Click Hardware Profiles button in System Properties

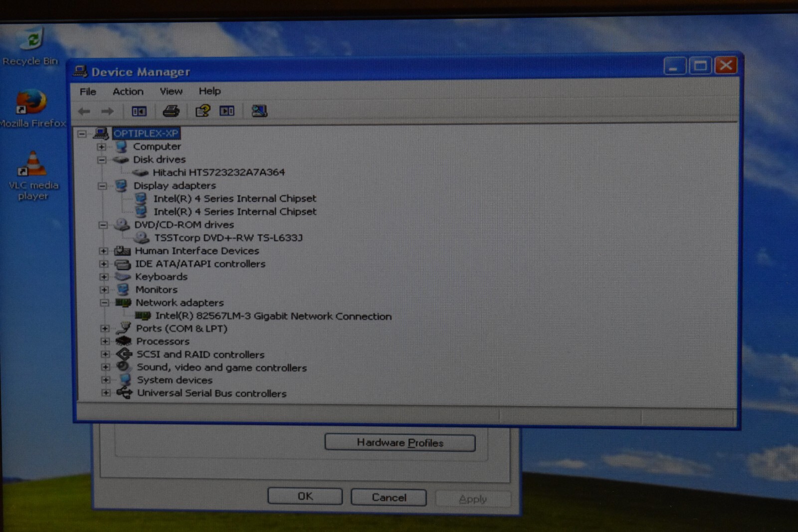pyautogui.click(x=400, y=443)
